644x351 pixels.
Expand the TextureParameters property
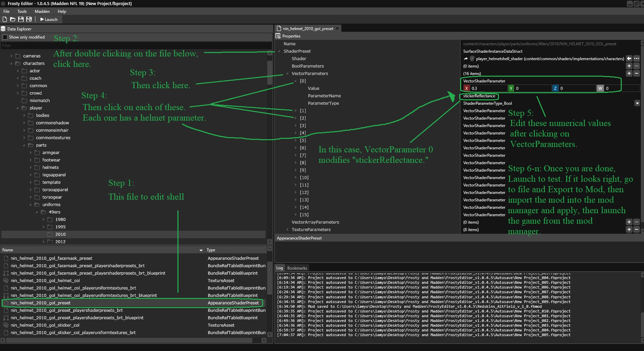288,229
